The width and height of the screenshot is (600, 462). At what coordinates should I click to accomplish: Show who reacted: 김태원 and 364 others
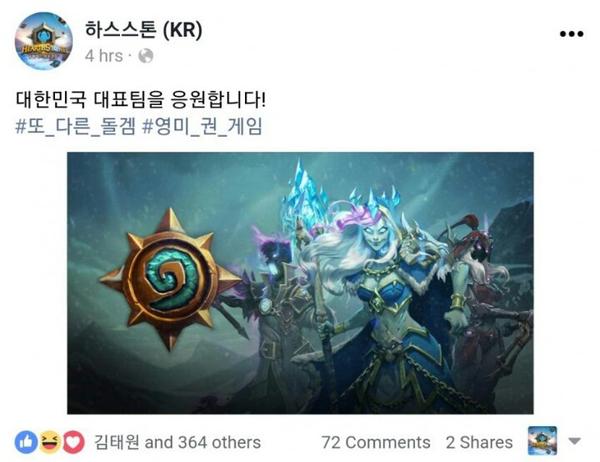[178, 442]
